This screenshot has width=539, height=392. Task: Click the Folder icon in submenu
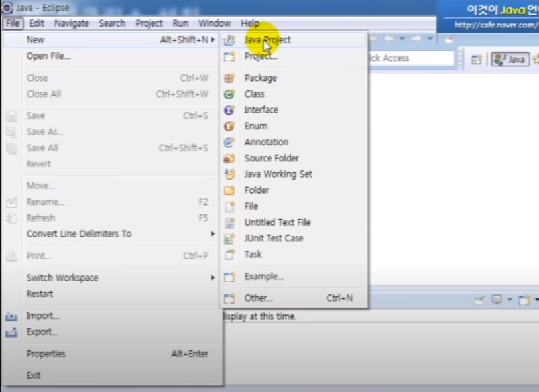229,190
